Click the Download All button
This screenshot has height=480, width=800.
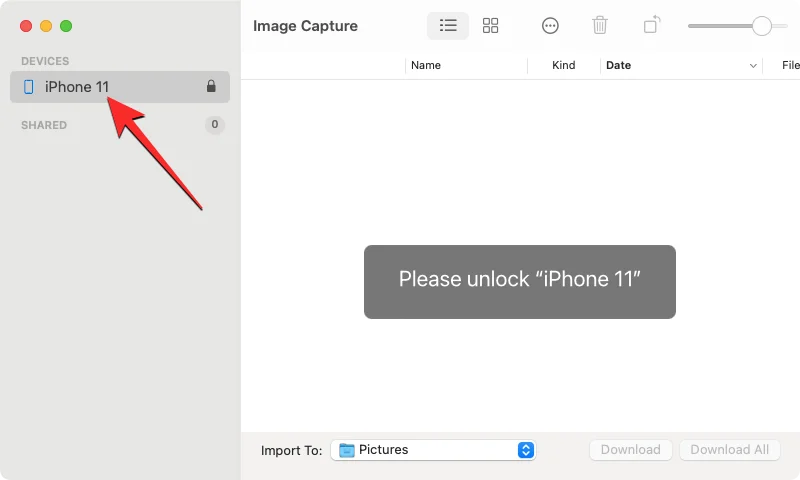click(730, 450)
